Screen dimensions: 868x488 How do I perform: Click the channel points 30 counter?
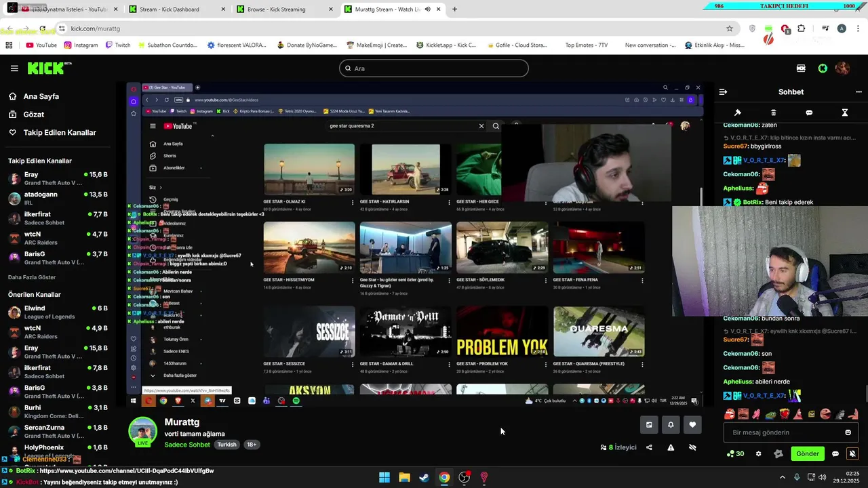click(x=736, y=453)
